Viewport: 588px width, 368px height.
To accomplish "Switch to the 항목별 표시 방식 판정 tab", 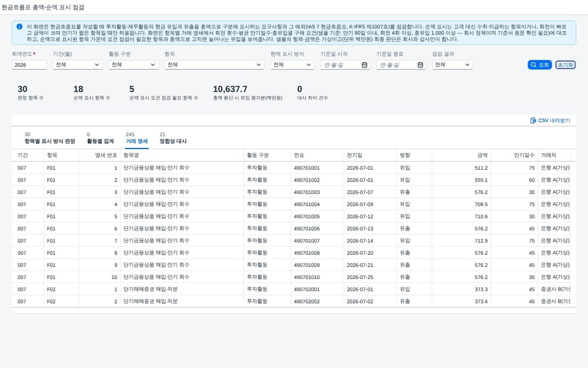I will tap(50, 138).
